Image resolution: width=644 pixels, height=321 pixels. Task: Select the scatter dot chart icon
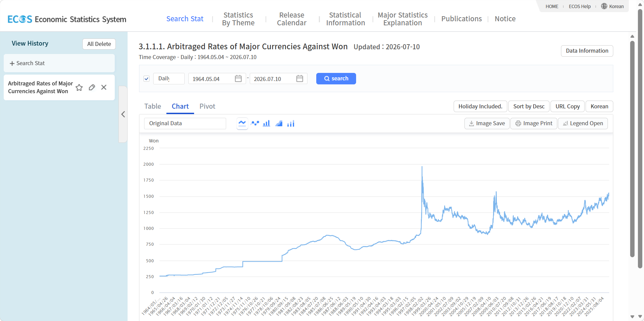coord(255,124)
